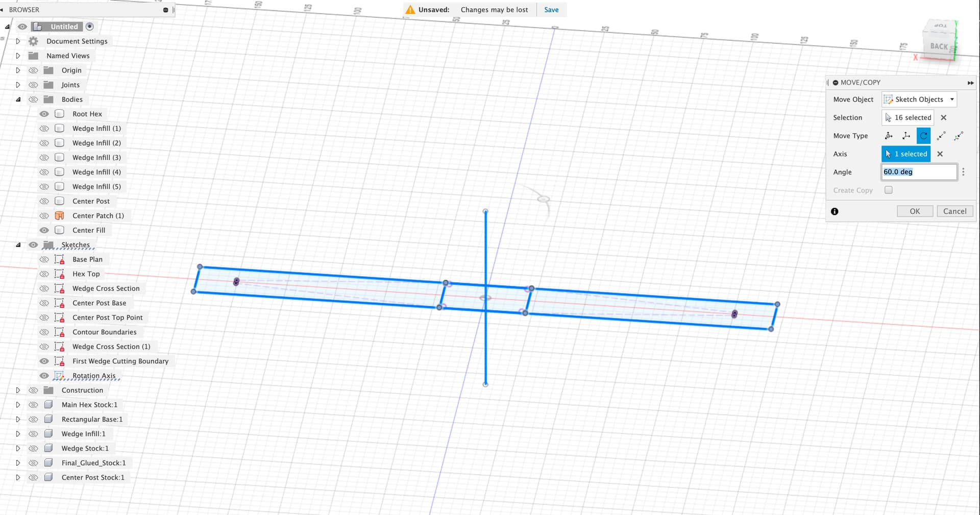Clear the selected Axis
This screenshot has height=515, width=980.
click(x=940, y=154)
